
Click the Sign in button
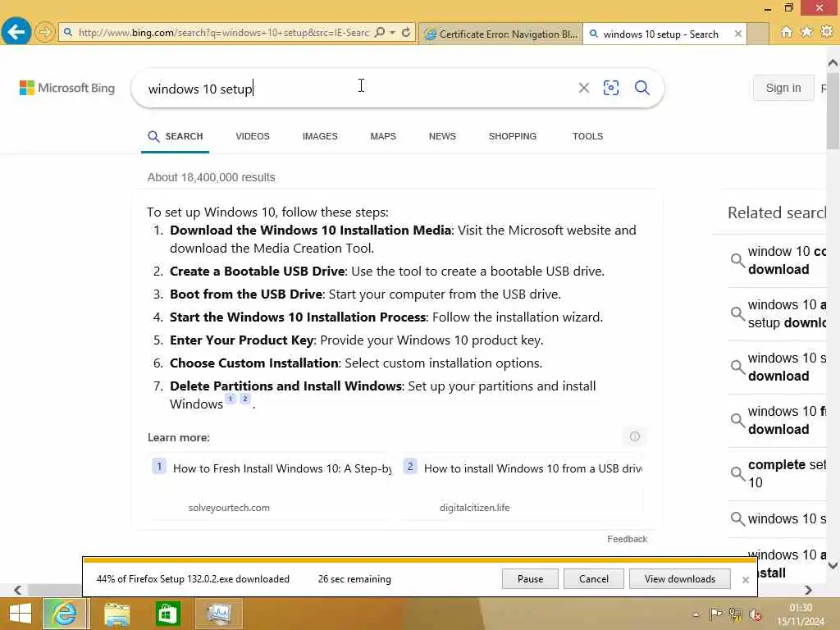click(x=783, y=88)
